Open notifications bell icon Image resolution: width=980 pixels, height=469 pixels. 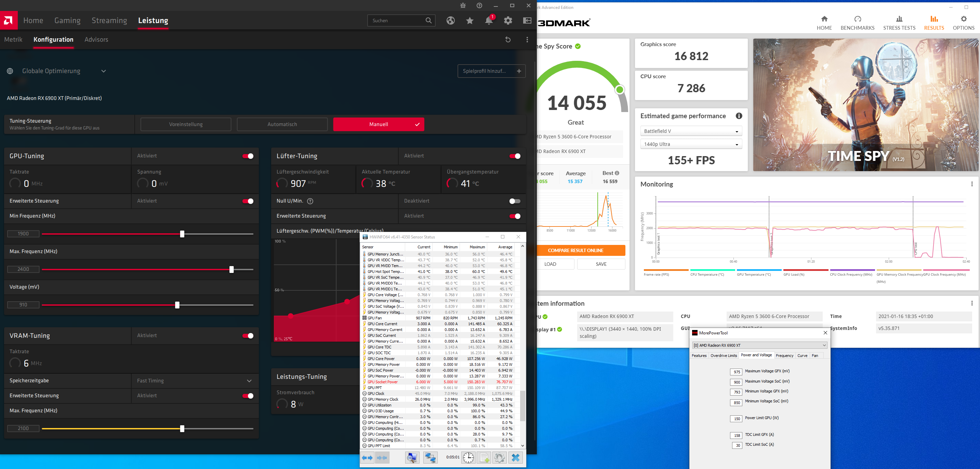coord(489,20)
